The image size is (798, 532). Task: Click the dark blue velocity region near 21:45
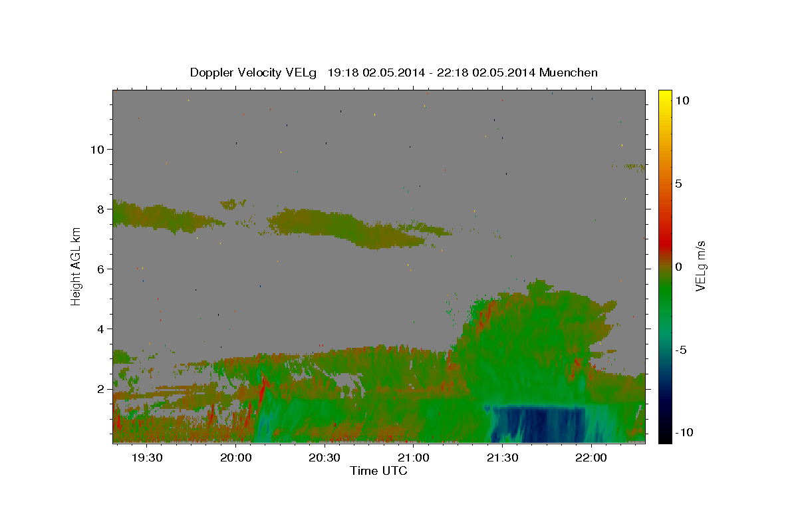point(539,424)
